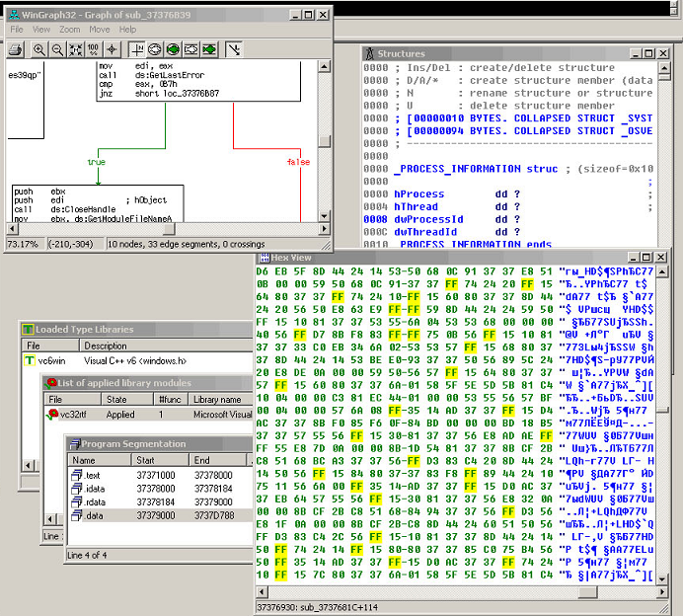683x616 pixels.
Task: Select the green filled circle fisheye icon
Action: click(x=172, y=48)
